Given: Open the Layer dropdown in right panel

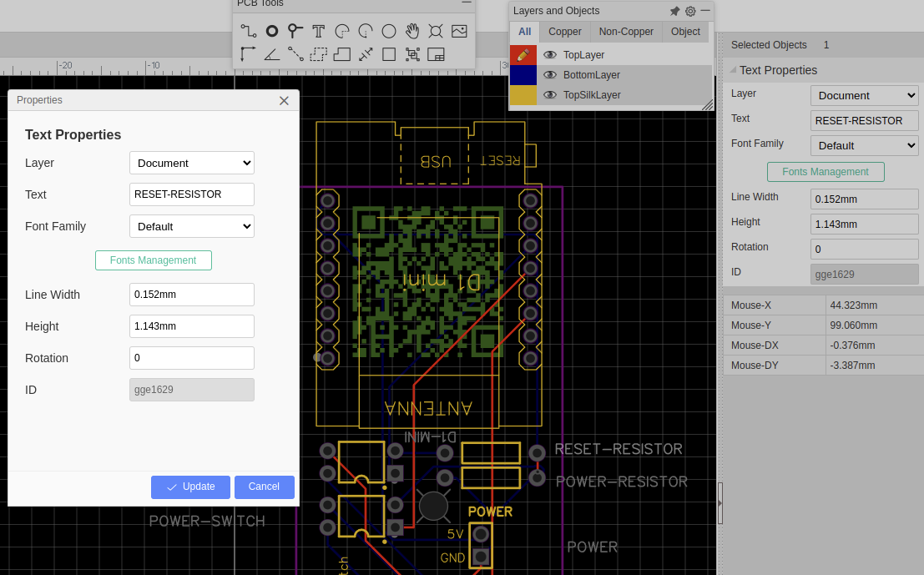Looking at the screenshot, I should tap(865, 95).
